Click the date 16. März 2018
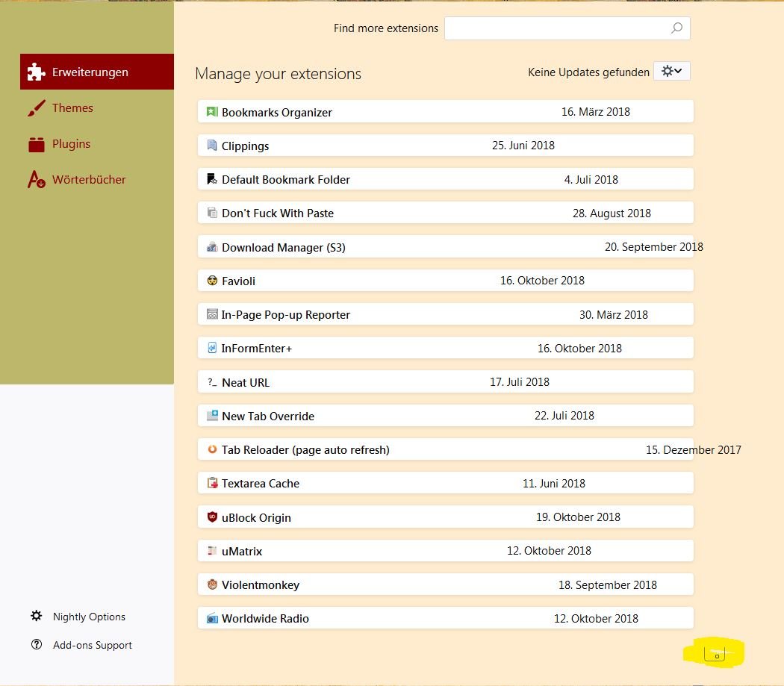 coord(596,111)
